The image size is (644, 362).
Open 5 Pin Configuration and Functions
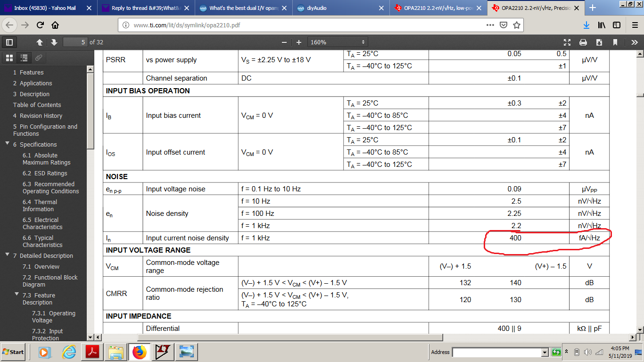pyautogui.click(x=45, y=130)
